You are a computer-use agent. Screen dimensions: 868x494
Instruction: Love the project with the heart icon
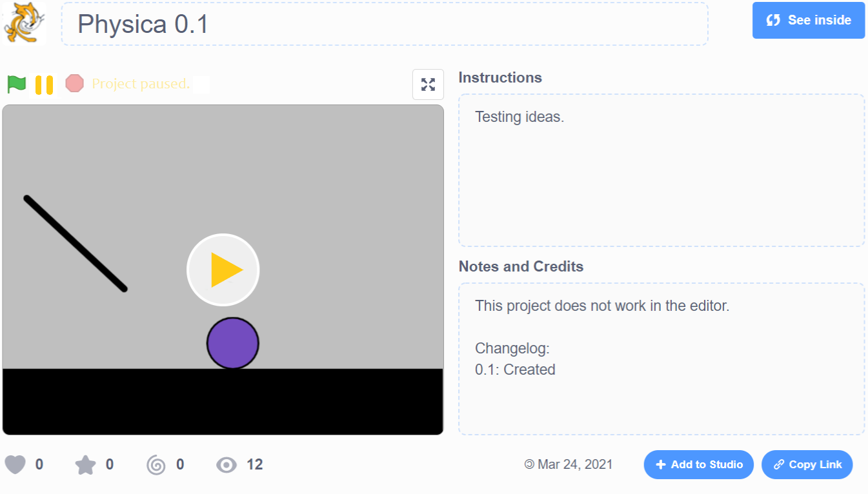(15, 464)
